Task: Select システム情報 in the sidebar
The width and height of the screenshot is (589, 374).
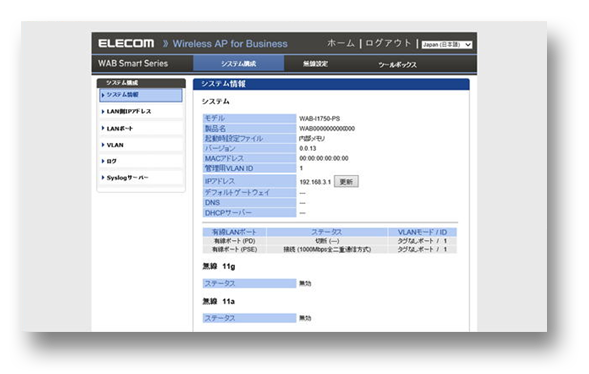Action: tap(141, 95)
